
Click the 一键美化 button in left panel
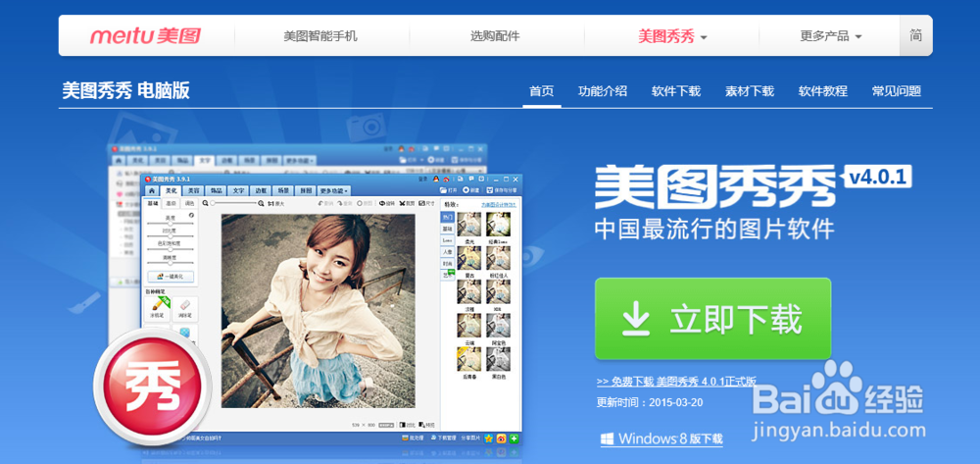(171, 277)
